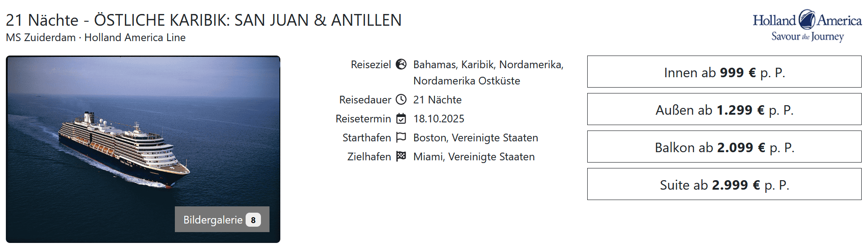Click the MS Zuiderdam subtitle text

(x=96, y=37)
